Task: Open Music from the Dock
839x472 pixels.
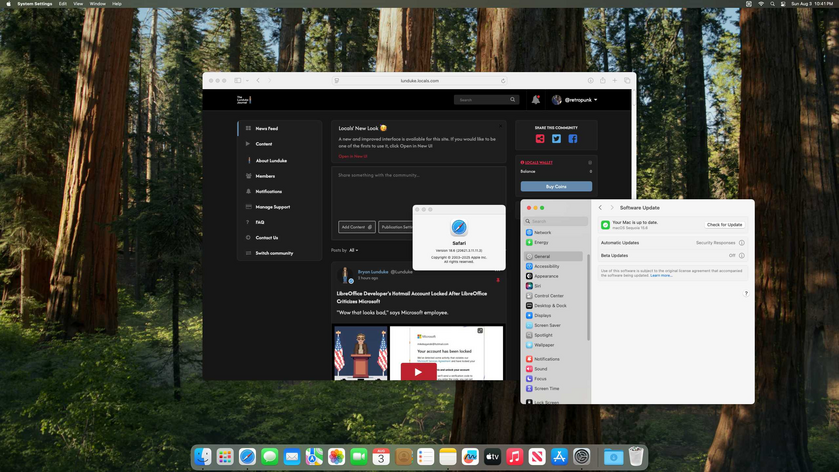Action: coord(515,456)
